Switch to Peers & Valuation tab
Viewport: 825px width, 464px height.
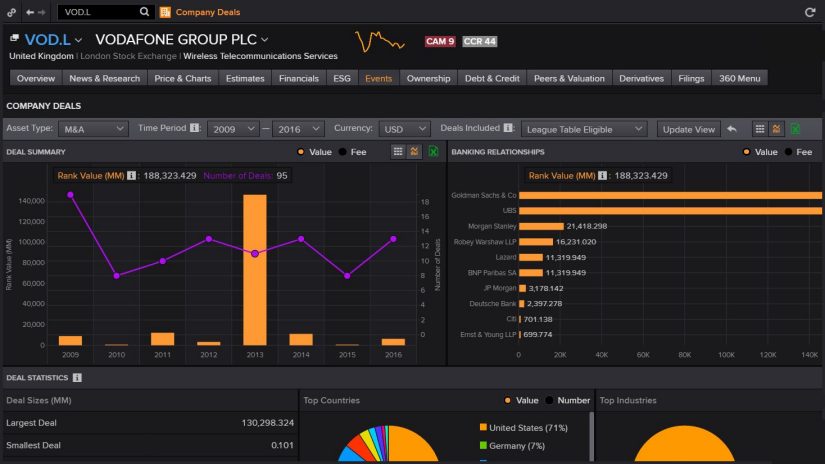coord(569,78)
